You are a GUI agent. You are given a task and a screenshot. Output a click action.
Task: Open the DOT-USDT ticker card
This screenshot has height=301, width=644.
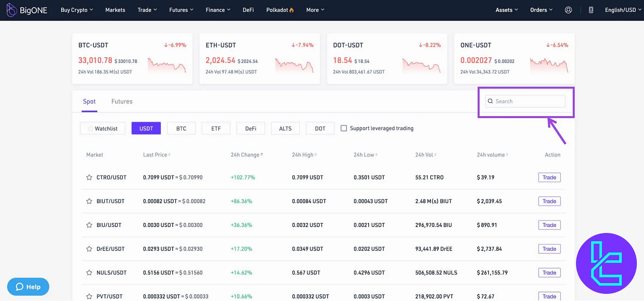(x=387, y=59)
